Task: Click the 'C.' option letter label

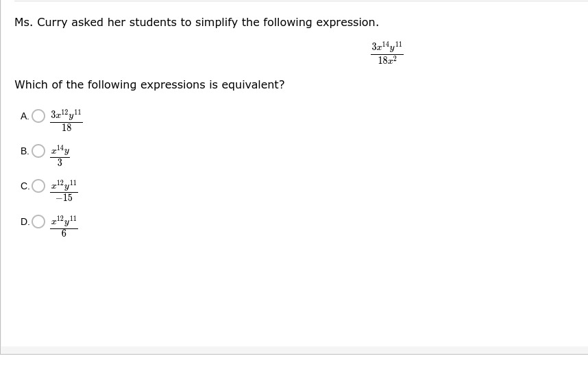Action: point(25,186)
